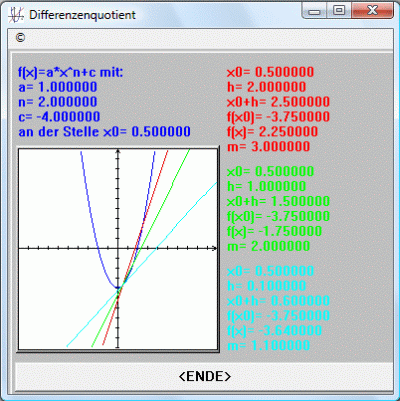Close the Differenzenquotient window

(372, 11)
